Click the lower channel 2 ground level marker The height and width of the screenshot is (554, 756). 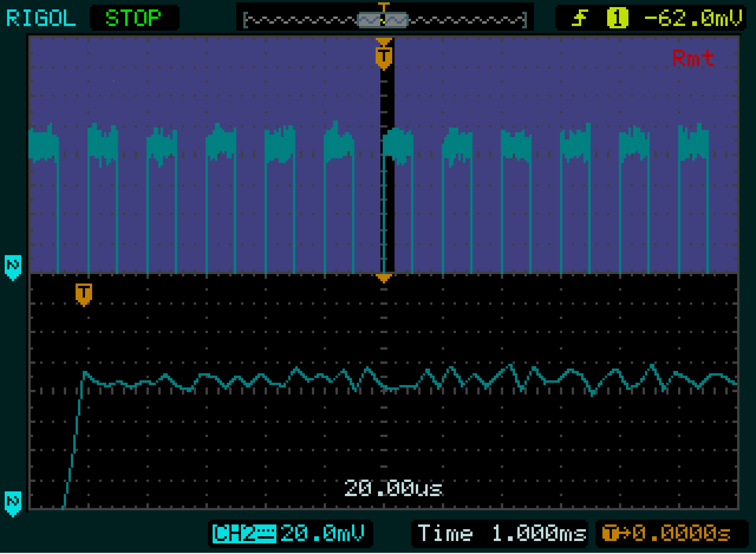(13, 504)
